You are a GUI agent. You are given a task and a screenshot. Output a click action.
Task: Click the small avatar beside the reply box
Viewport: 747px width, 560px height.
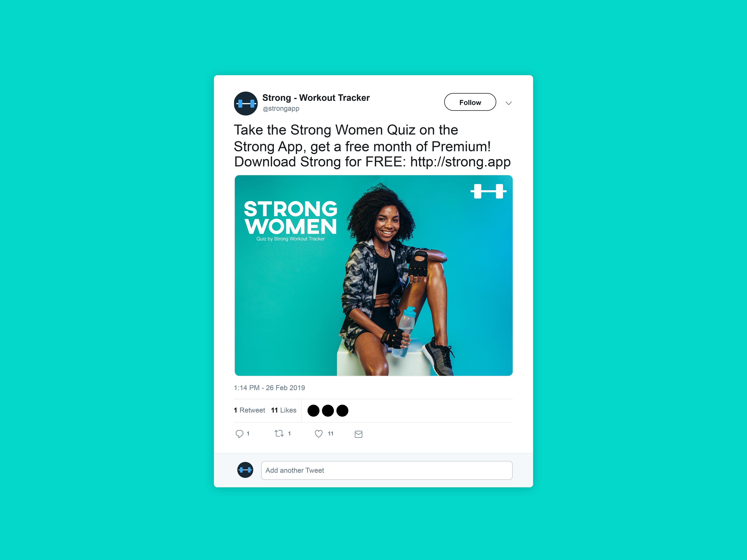(245, 470)
